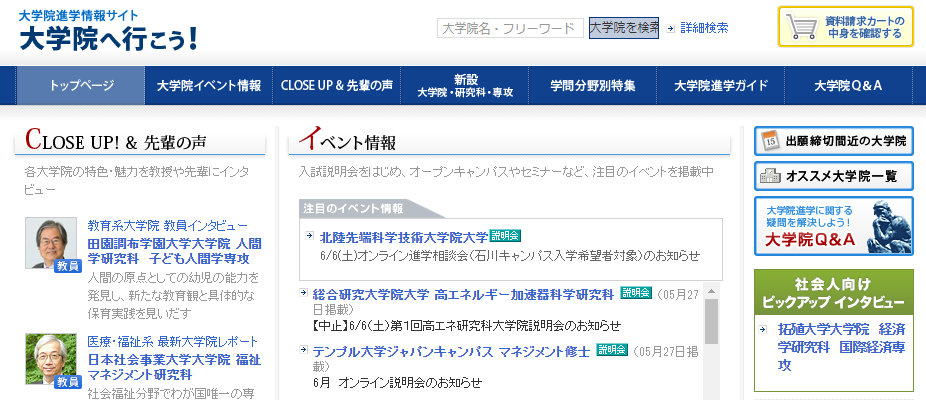Click the arrow icon beside 詳細検索
926x400 pixels.
tap(670, 28)
